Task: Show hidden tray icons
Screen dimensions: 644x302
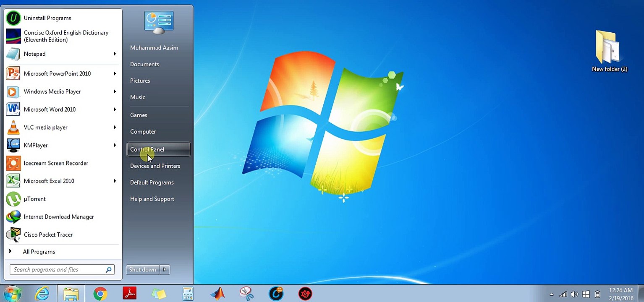Action: (x=551, y=294)
